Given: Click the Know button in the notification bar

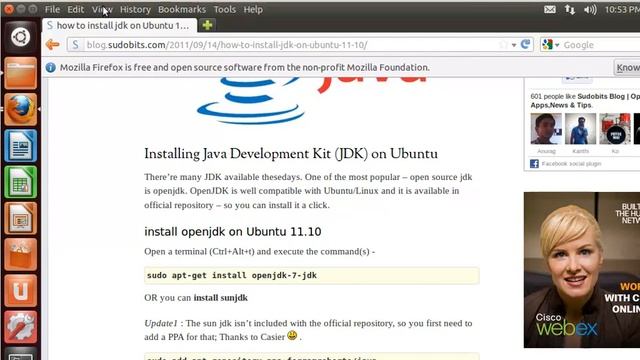Looking at the screenshot, I should [x=627, y=67].
